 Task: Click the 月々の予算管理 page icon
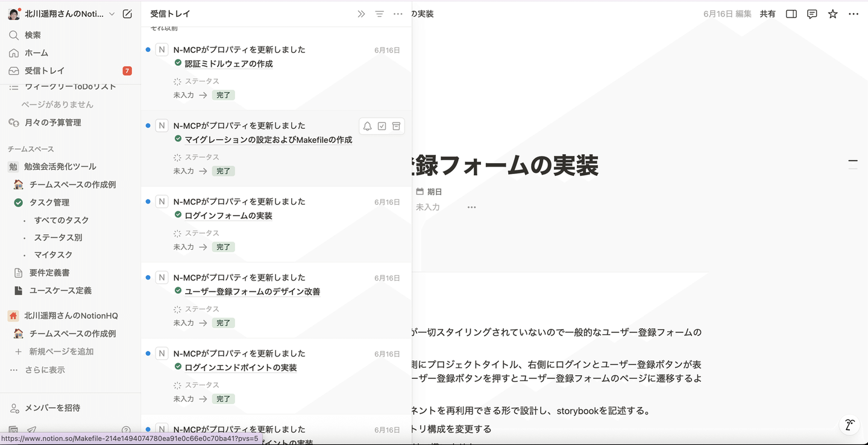(x=14, y=122)
